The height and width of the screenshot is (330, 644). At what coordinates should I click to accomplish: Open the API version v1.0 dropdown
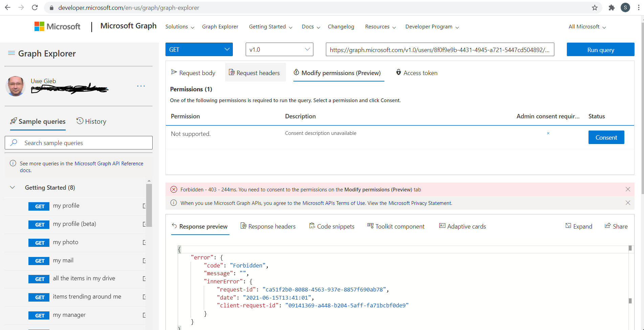click(x=280, y=50)
